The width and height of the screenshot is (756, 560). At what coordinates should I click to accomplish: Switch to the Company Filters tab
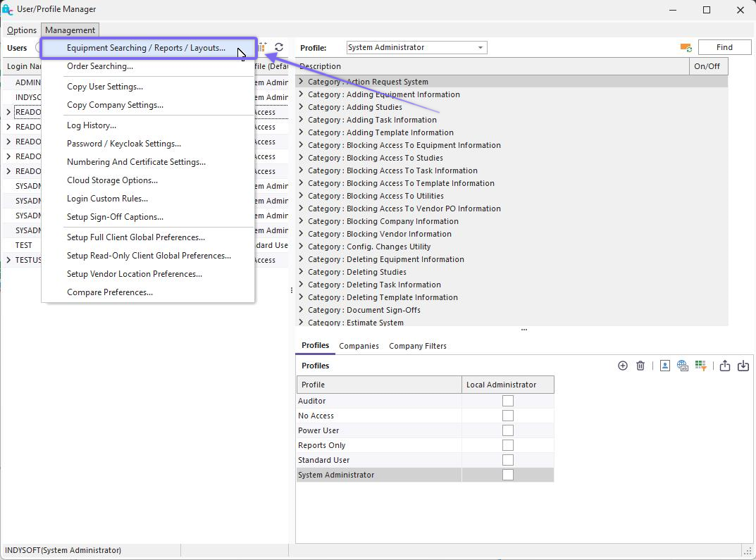[417, 346]
